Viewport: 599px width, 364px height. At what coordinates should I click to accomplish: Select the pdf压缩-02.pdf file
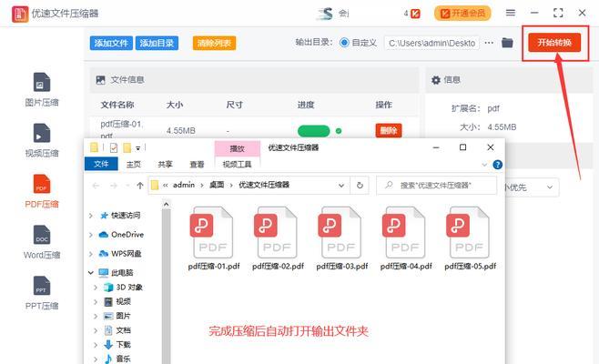click(278, 238)
